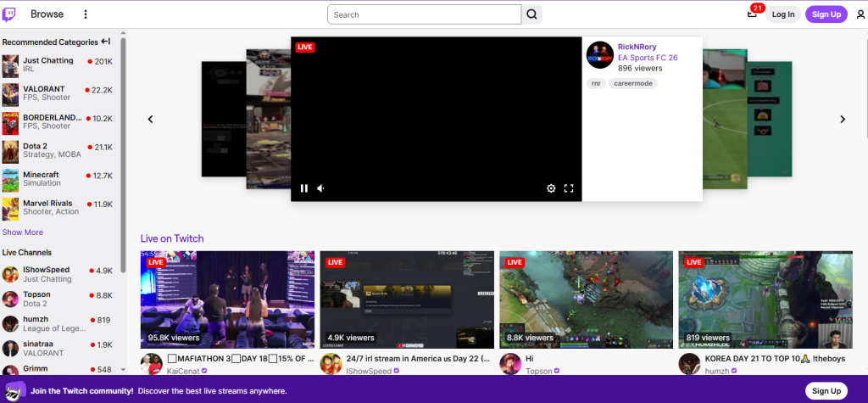Open RickNRory channel link
The width and height of the screenshot is (868, 403).
click(637, 47)
